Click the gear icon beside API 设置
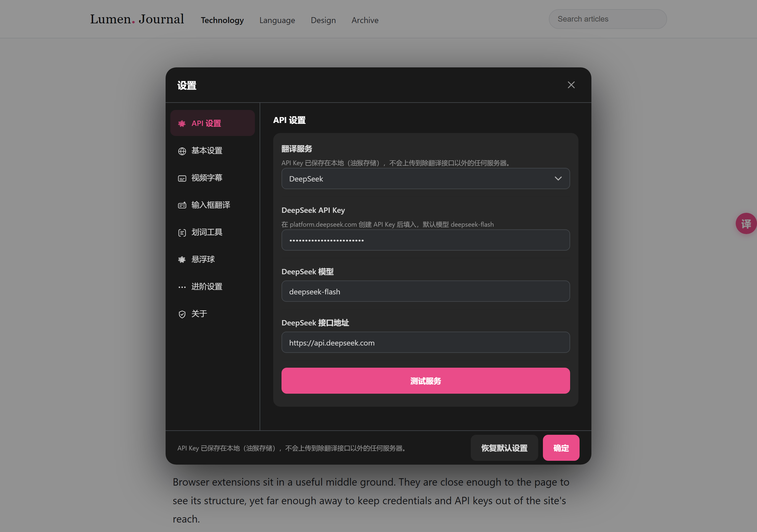Image resolution: width=757 pixels, height=532 pixels. 182,124
